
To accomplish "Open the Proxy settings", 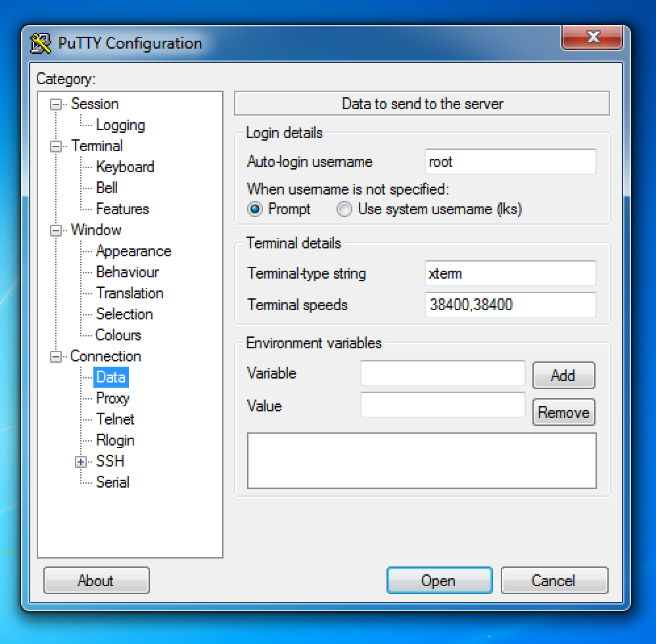I will tap(113, 398).
